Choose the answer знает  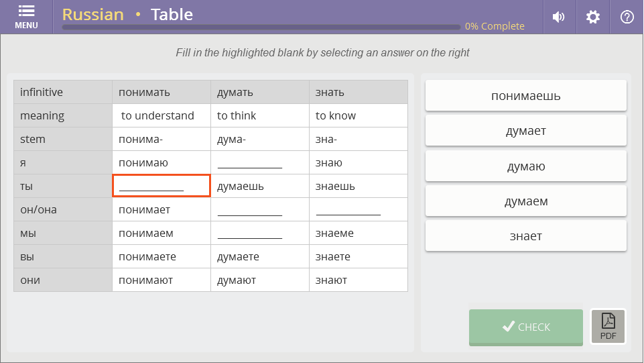tap(525, 236)
